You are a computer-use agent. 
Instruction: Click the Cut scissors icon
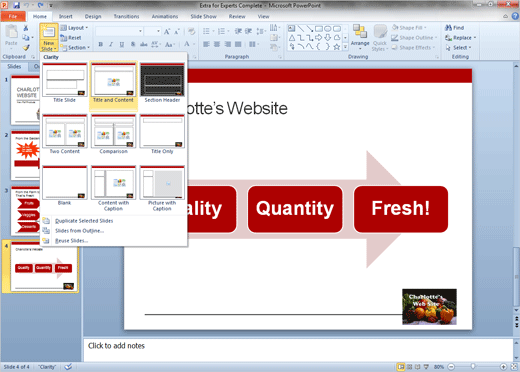(26, 28)
